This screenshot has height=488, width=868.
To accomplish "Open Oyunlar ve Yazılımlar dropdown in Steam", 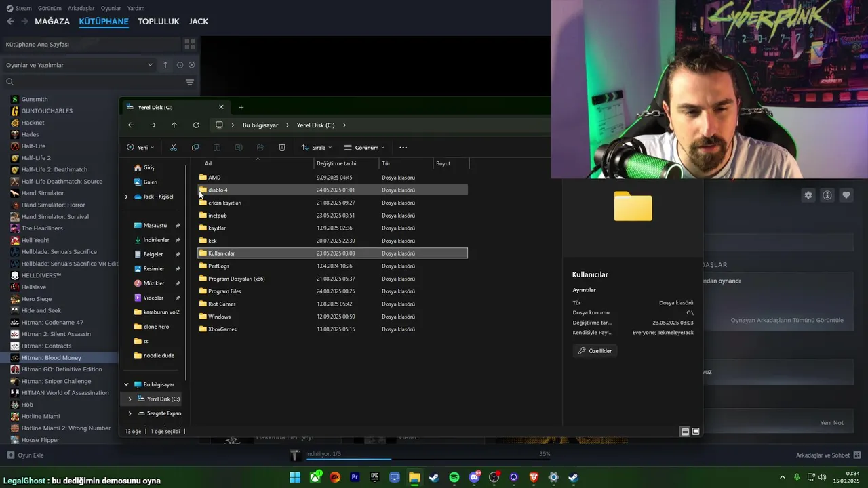I will click(x=79, y=65).
